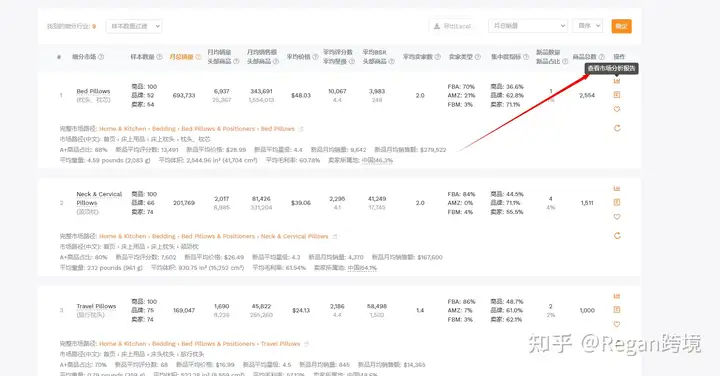Image resolution: width=720 pixels, height=376 pixels.
Task: Select monthly sales value 169,047
Action: (x=184, y=310)
